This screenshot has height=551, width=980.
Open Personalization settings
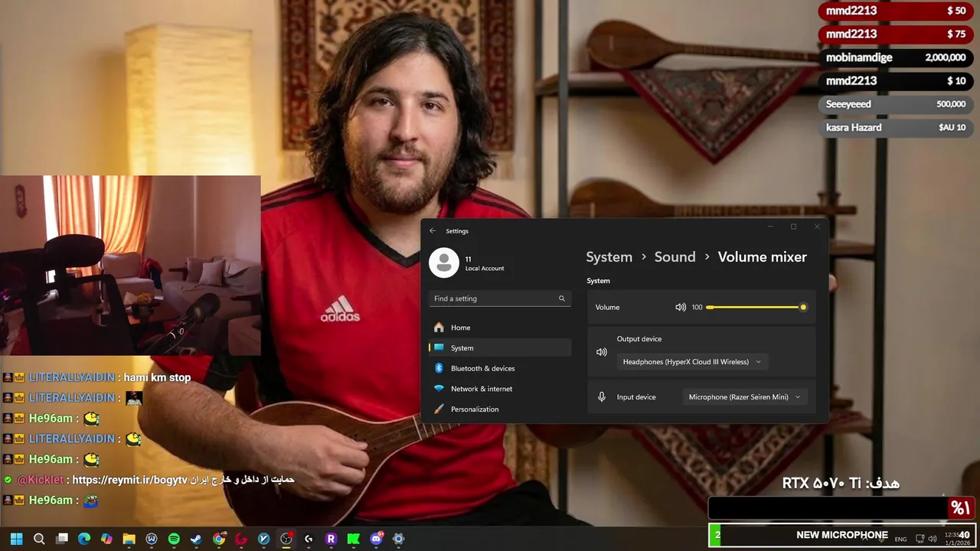point(500,409)
